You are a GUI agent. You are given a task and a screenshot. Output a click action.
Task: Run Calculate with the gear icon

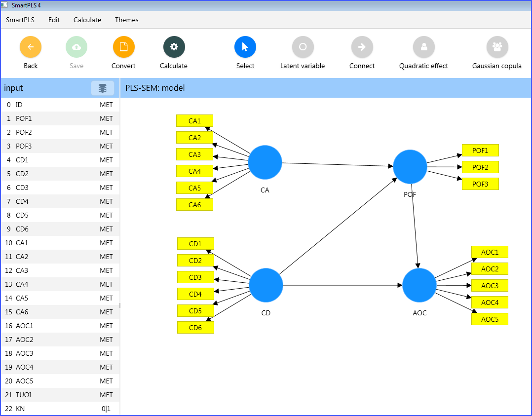tap(174, 47)
